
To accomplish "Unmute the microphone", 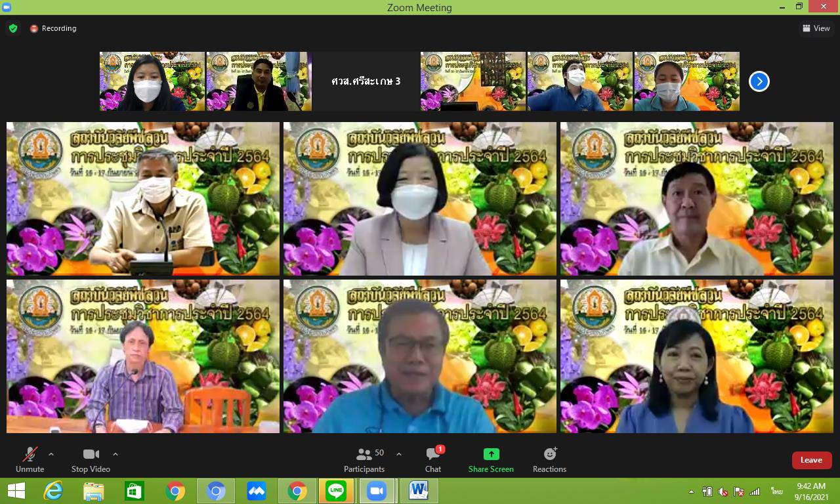I will click(x=30, y=460).
